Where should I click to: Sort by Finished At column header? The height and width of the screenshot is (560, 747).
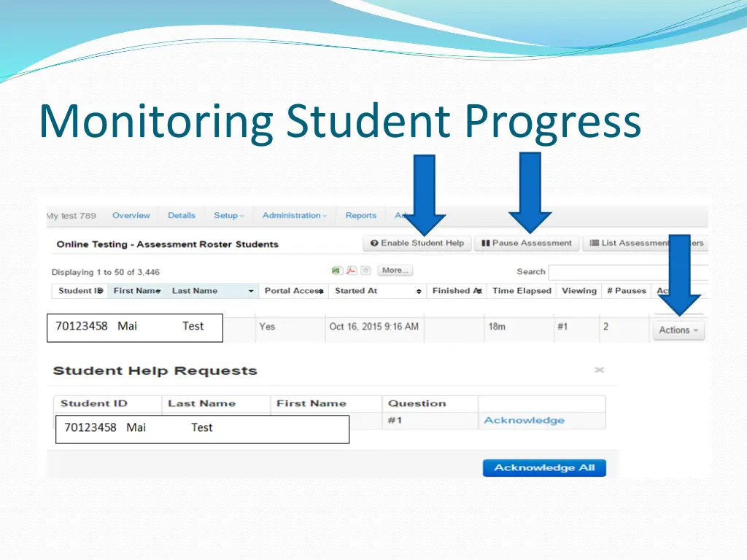(x=457, y=291)
